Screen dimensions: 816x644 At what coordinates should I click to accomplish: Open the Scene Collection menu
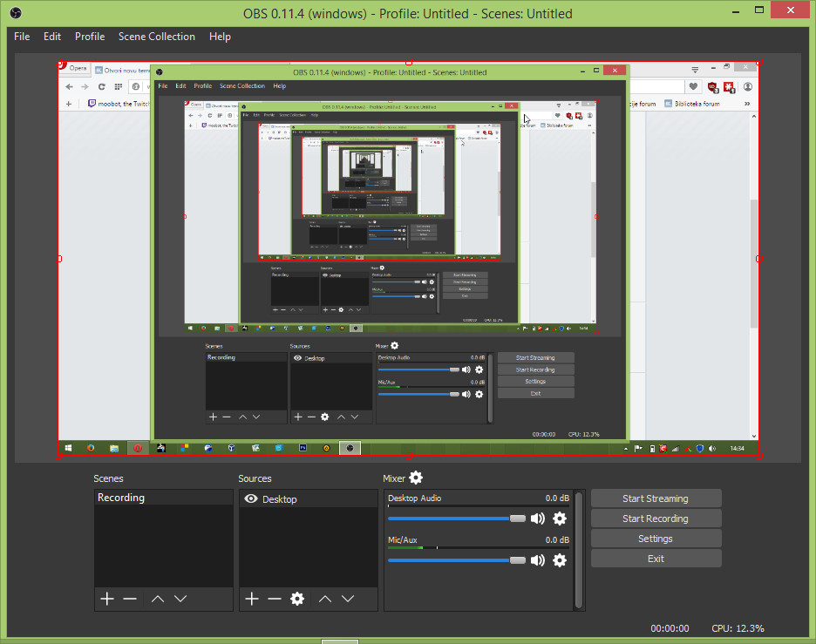click(x=157, y=37)
